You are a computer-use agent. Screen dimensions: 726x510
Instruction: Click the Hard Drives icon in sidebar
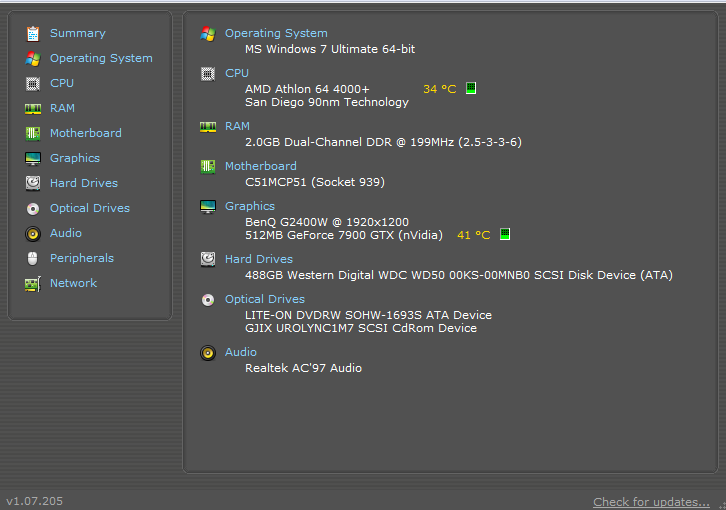click(x=33, y=183)
